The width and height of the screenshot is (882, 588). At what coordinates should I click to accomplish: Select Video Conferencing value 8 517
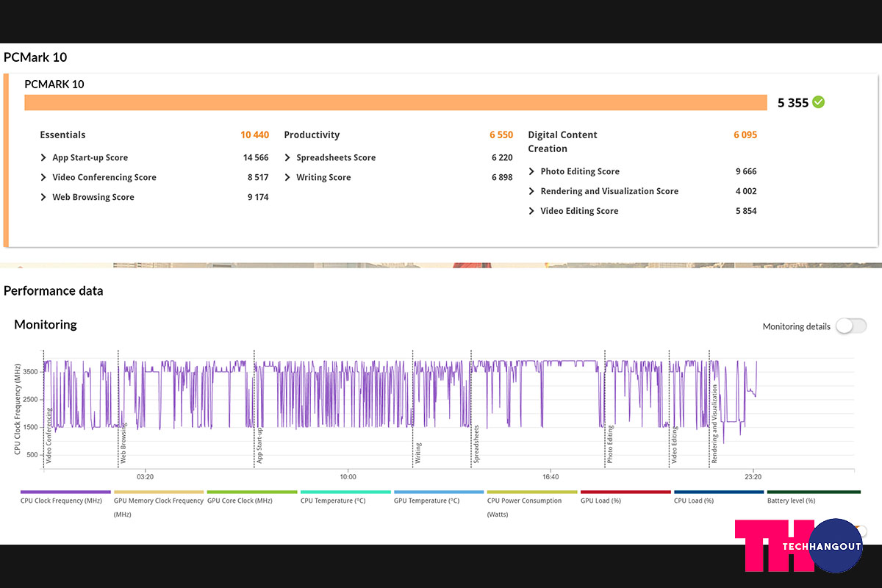point(258,178)
